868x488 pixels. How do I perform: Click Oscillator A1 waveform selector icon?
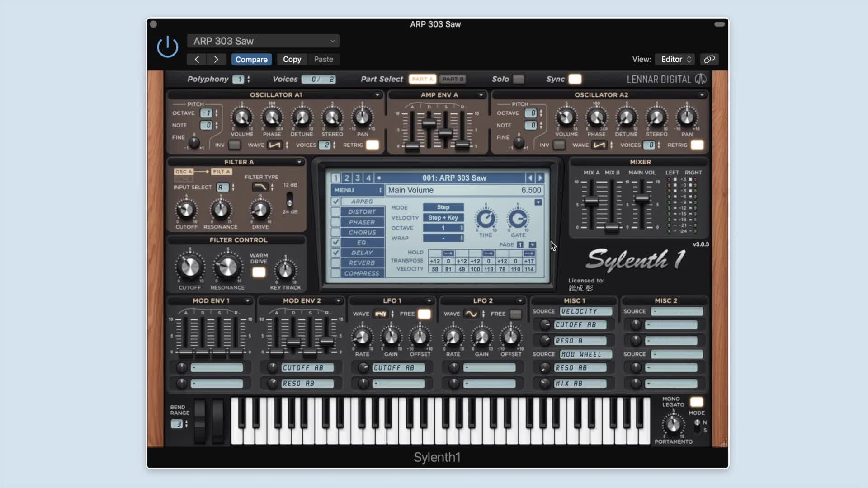(274, 145)
